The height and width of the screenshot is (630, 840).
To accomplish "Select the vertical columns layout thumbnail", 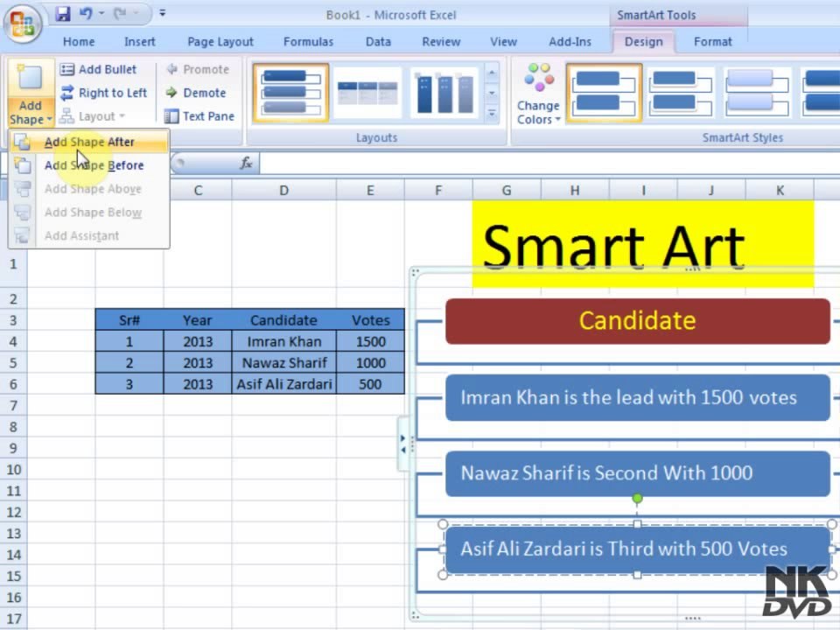I will coord(444,92).
